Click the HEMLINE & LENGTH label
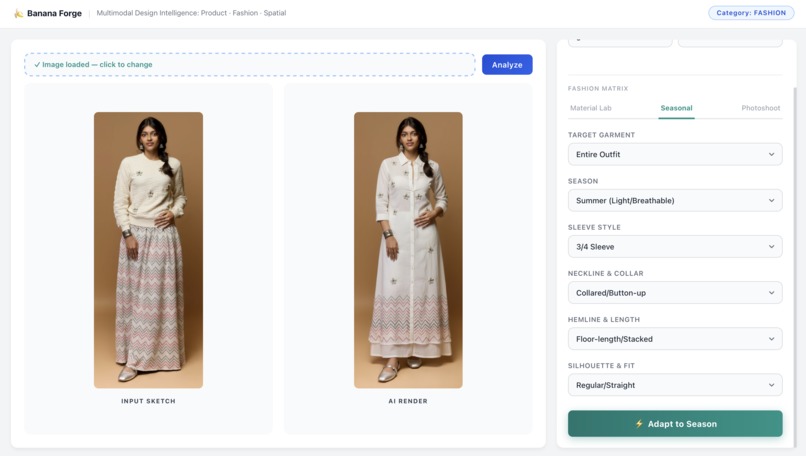Viewport: 806px width, 456px height. point(604,319)
